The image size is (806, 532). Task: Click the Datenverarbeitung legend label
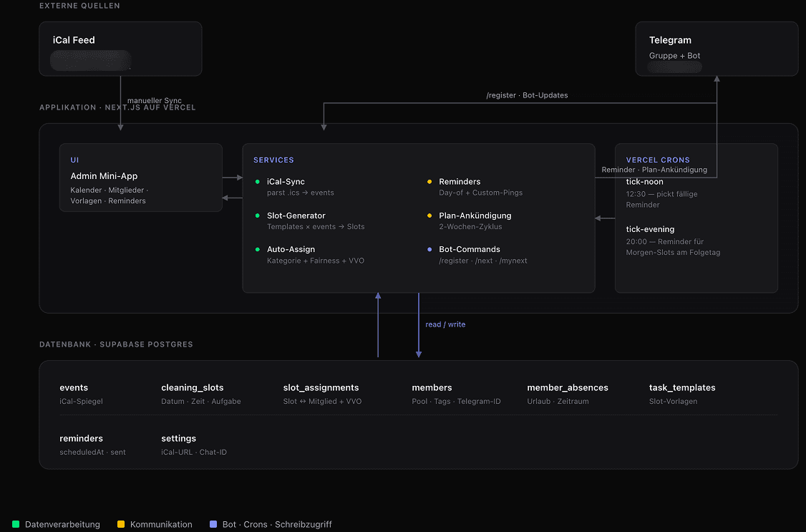62,524
